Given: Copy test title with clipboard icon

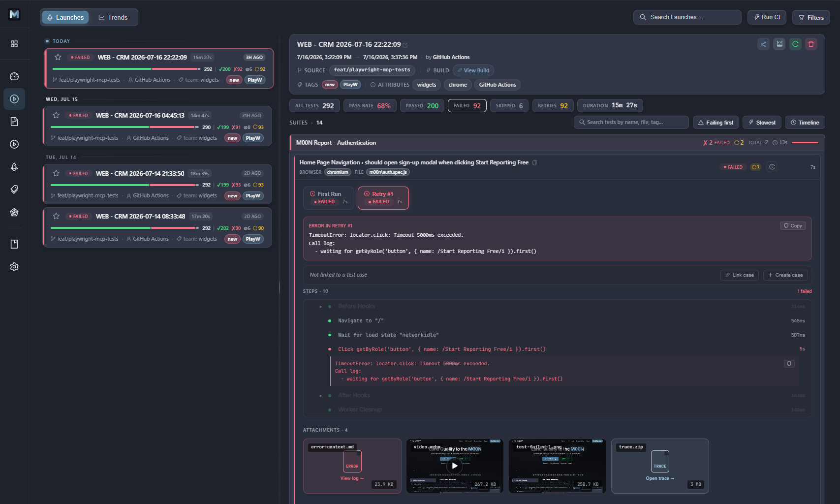Looking at the screenshot, I should coord(535,162).
